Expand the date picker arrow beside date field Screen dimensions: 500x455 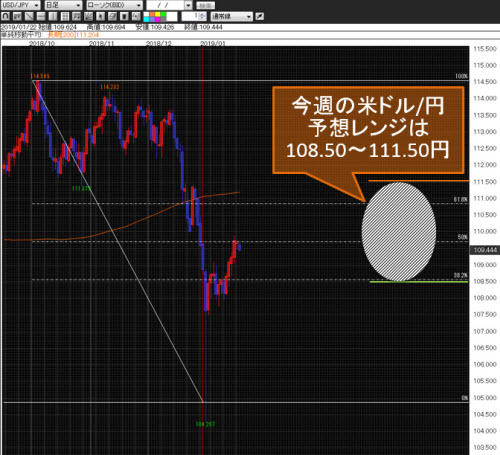(x=188, y=5)
